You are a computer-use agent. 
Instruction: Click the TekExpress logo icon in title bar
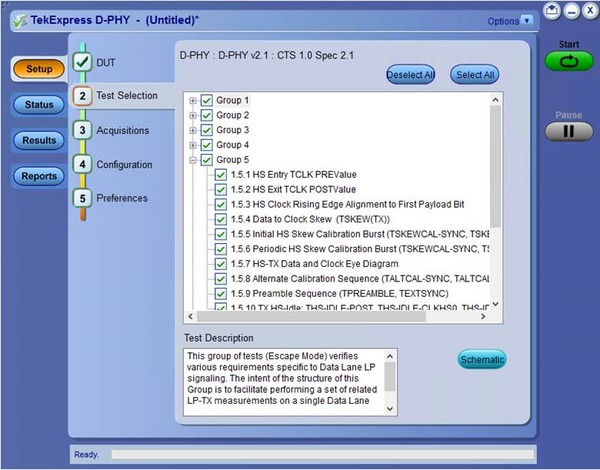coord(20,21)
